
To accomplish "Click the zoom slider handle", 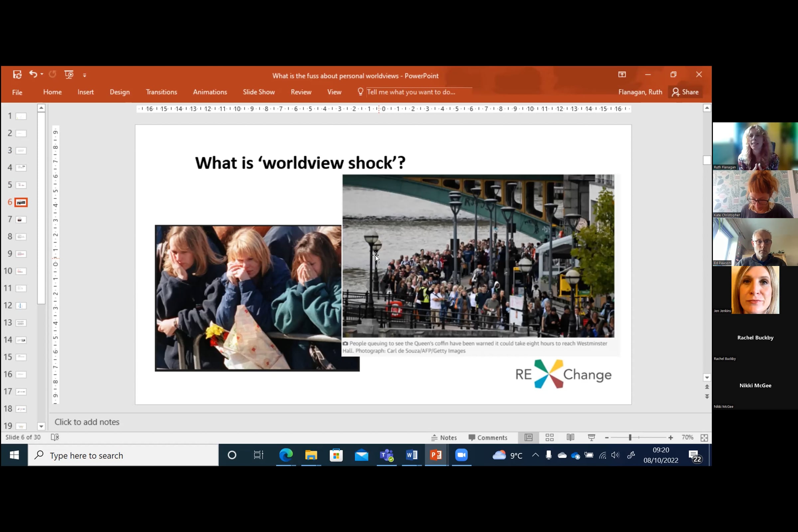I will [630, 438].
